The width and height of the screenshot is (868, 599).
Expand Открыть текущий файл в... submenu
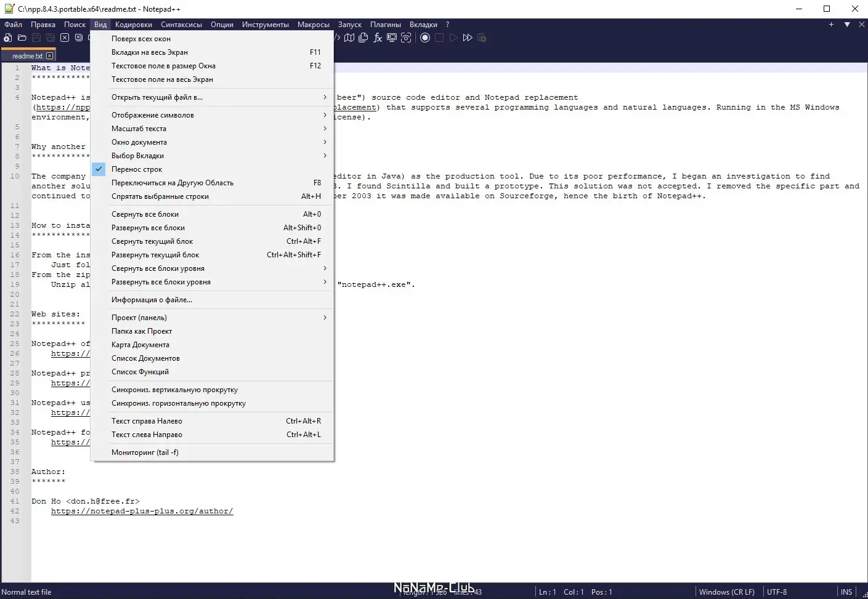tap(212, 97)
